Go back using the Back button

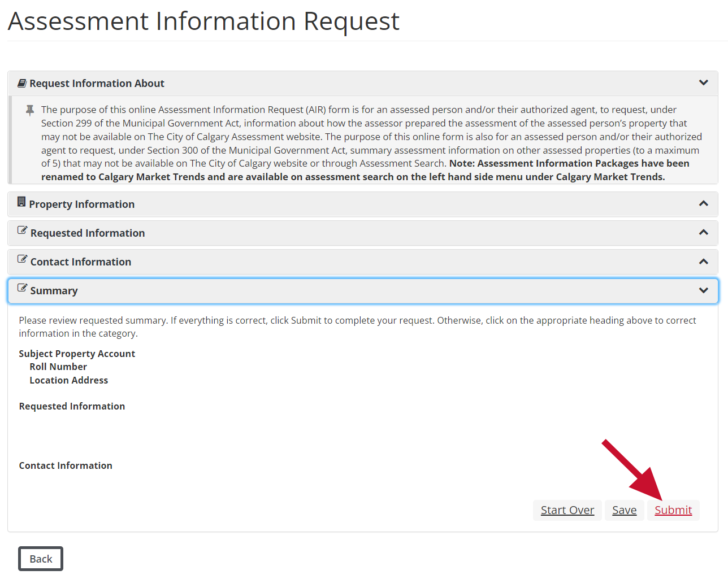coord(41,559)
